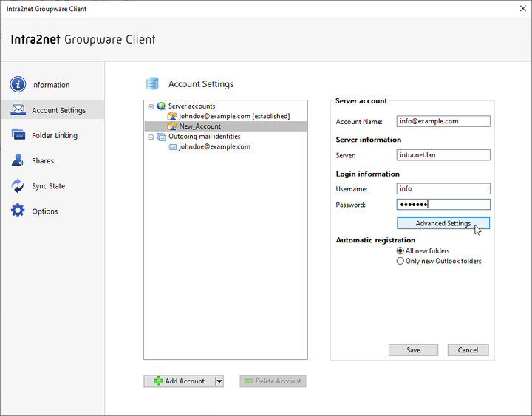Screen dimensions: 532x416
Task: Save the server account settings
Action: 413,349
